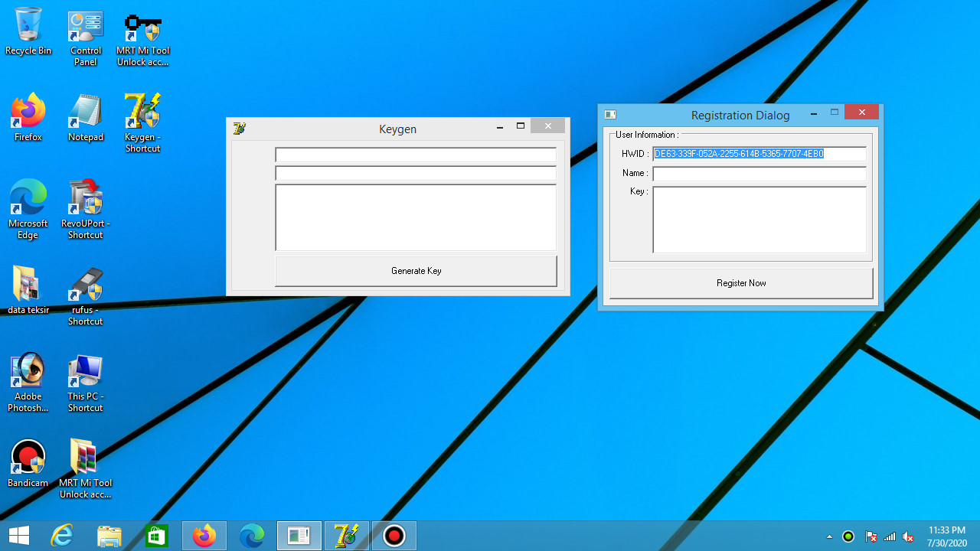Minimize the Registration Dialog window

pos(814,113)
